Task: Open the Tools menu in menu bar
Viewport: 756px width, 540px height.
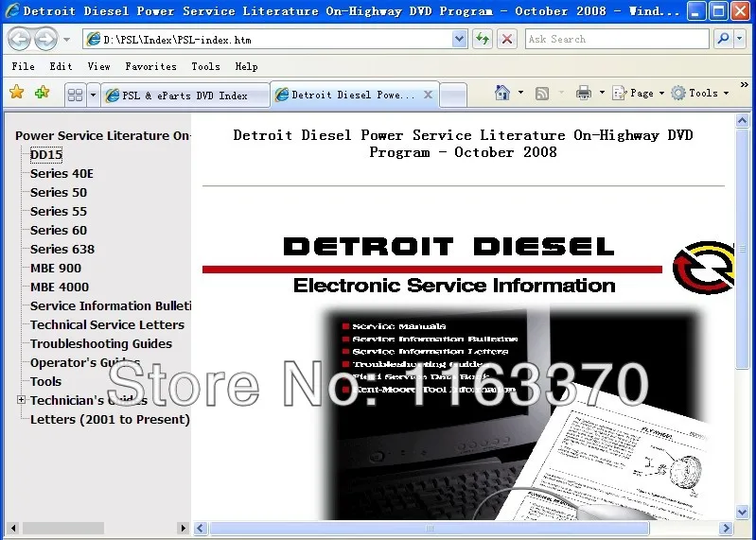Action: pyautogui.click(x=206, y=66)
